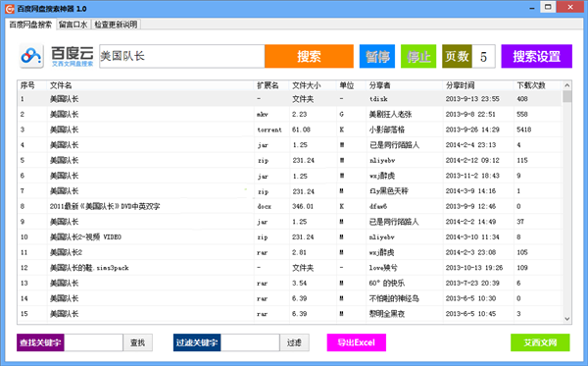This screenshot has width=588, height=366.
Task: Select the torrent file in row 3
Action: click(289, 130)
